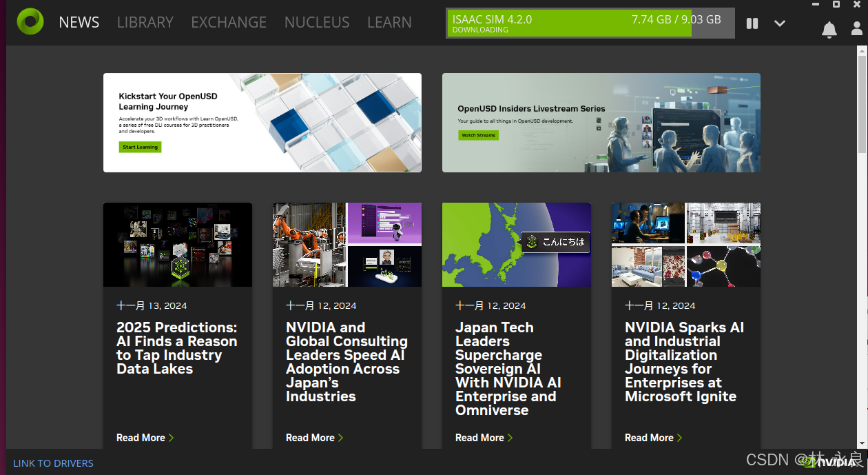Click the Read More arrow on 2025 Predictions

[171, 438]
